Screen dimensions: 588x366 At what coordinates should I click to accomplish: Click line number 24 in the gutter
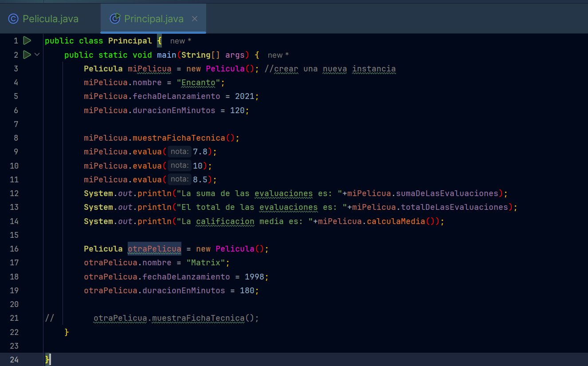coord(14,359)
